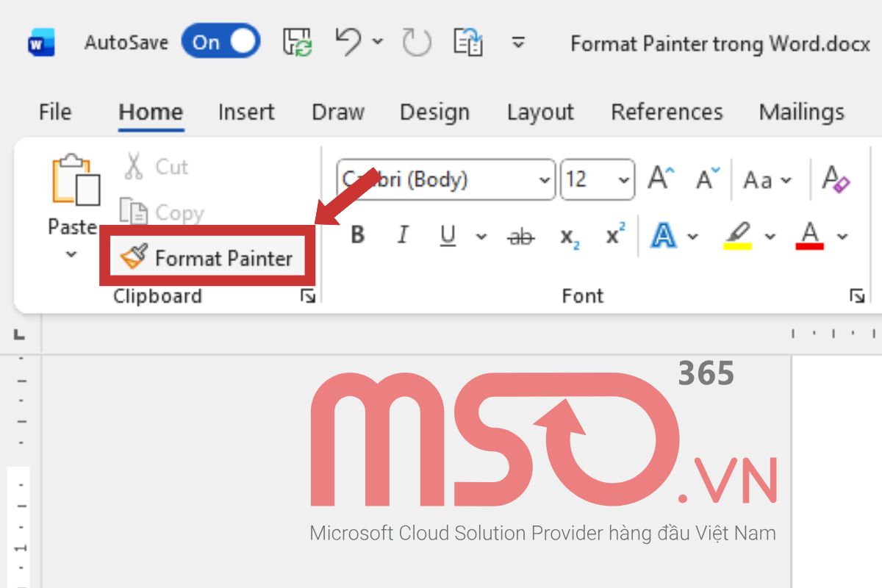Toggle Italic formatting

pyautogui.click(x=402, y=235)
